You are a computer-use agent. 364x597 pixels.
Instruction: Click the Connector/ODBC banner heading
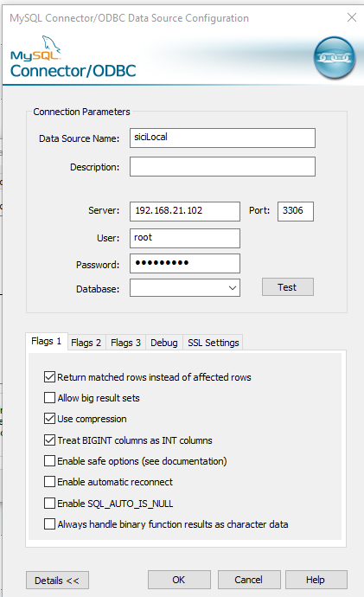(73, 71)
